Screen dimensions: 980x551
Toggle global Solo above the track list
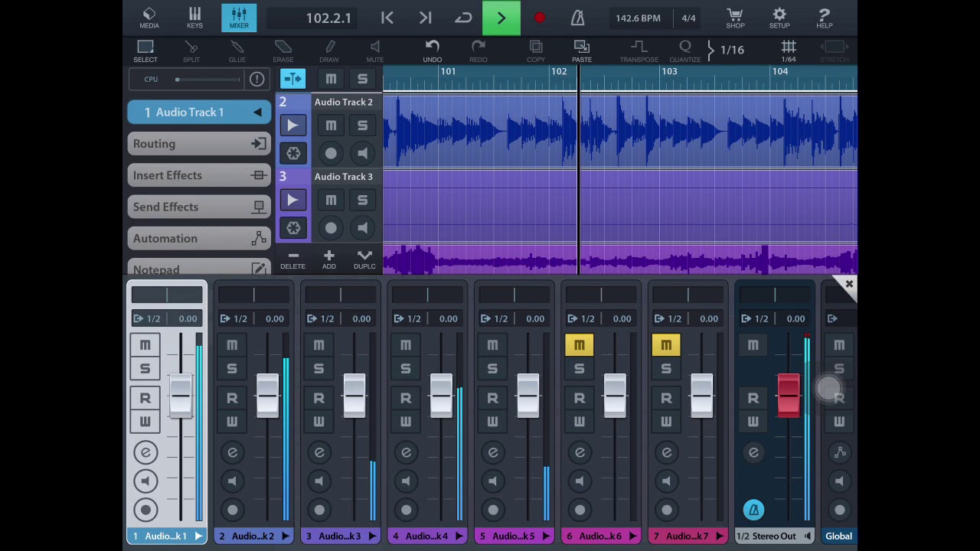[362, 79]
